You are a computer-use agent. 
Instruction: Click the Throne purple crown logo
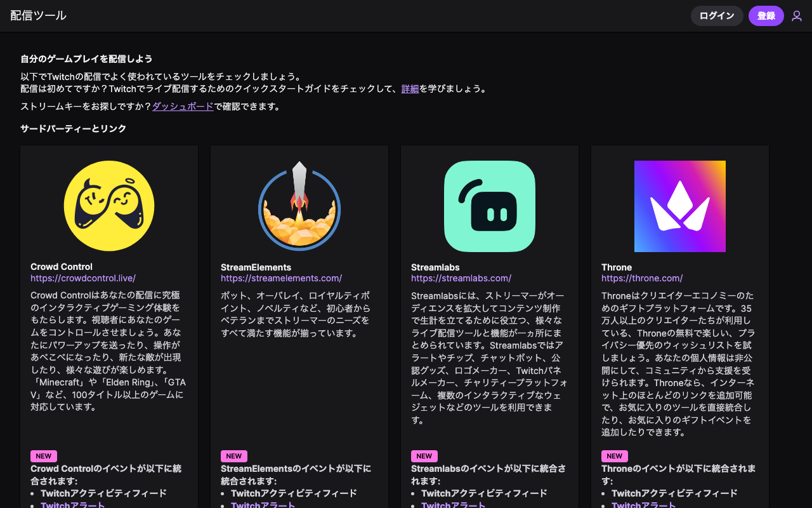[680, 206]
